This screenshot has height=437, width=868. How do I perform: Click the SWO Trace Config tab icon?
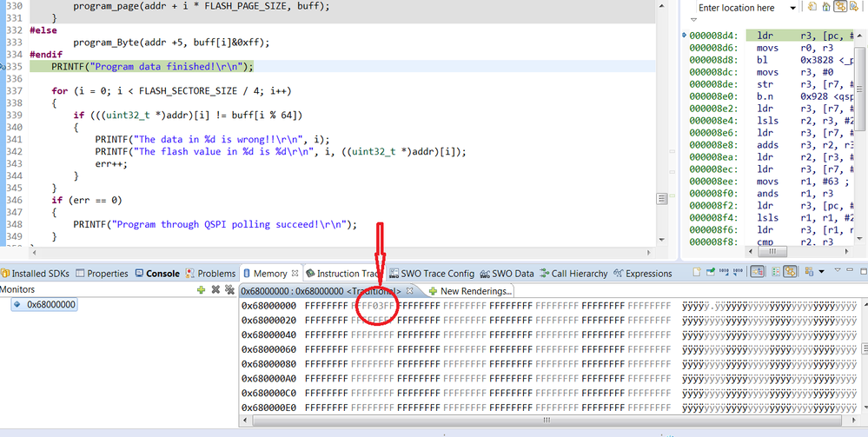[394, 273]
